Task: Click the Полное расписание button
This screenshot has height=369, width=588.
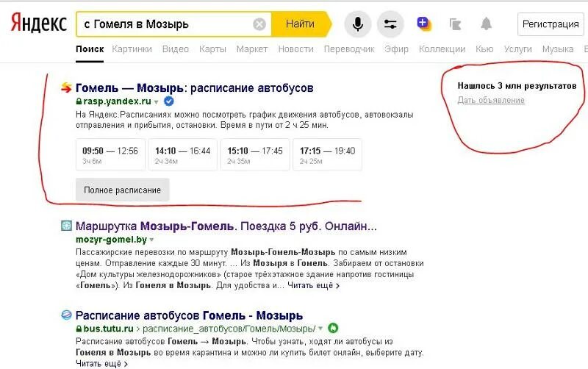Action: [x=122, y=190]
